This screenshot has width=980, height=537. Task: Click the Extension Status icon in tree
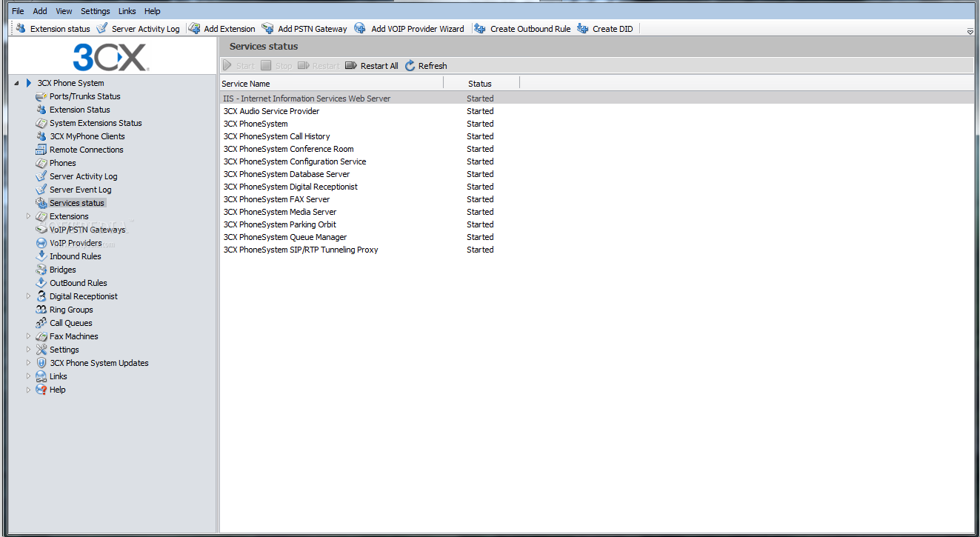point(41,110)
